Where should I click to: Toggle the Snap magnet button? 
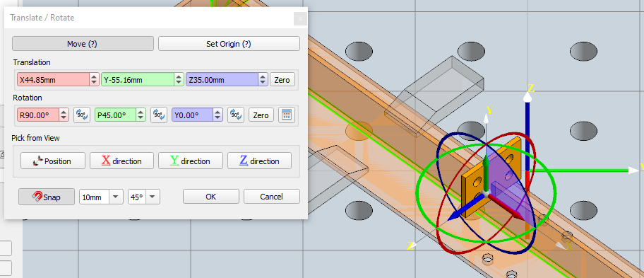tap(47, 197)
